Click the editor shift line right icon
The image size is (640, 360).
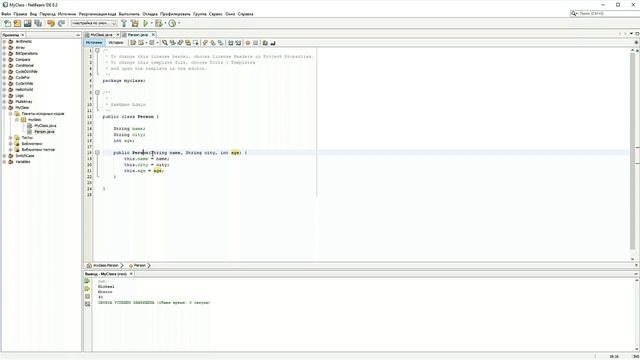[238, 43]
